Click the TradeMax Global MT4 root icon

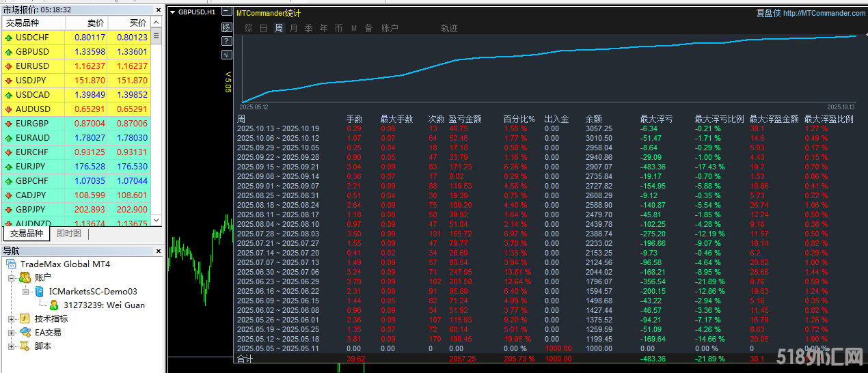tap(12, 264)
